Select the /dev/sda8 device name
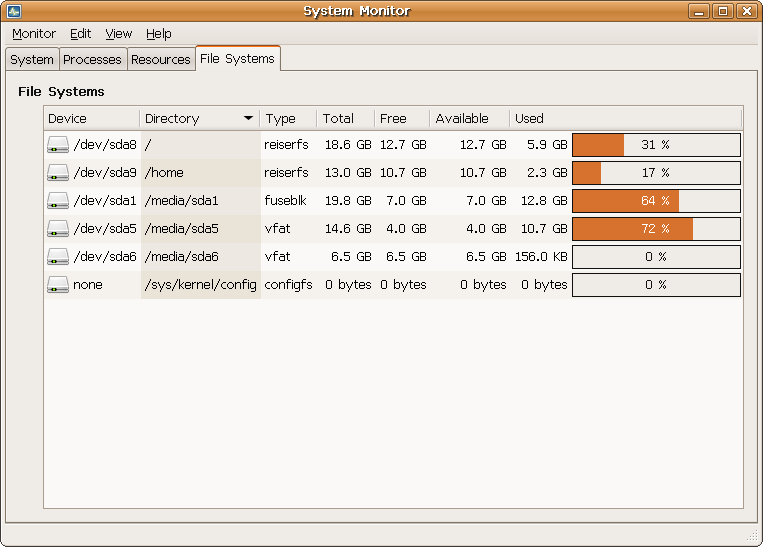The height and width of the screenshot is (547, 763). click(105, 145)
